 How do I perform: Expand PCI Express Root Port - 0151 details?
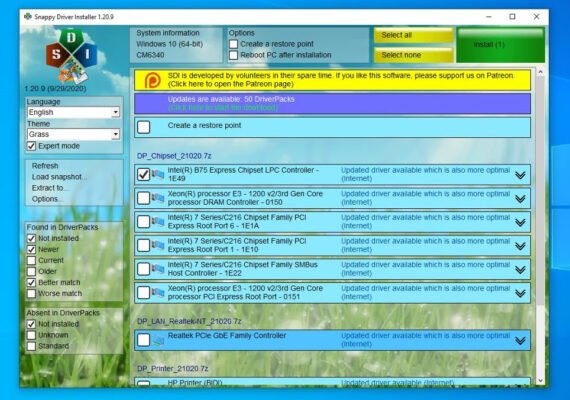[520, 293]
